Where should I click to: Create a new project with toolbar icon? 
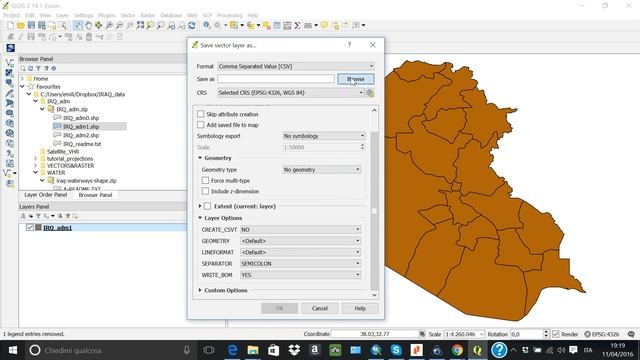[x=11, y=25]
